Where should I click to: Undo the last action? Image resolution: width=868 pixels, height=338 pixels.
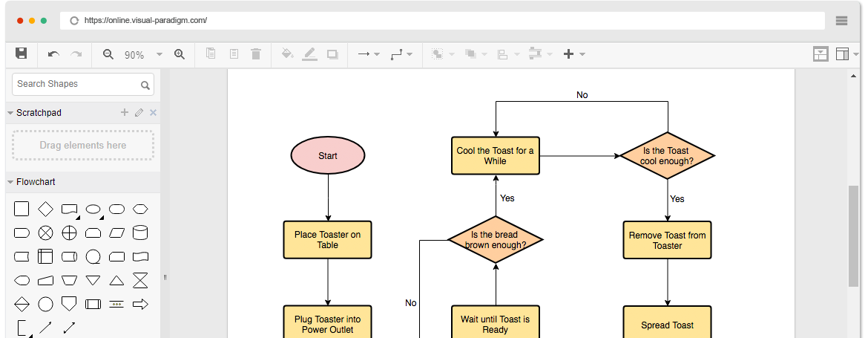tap(53, 54)
